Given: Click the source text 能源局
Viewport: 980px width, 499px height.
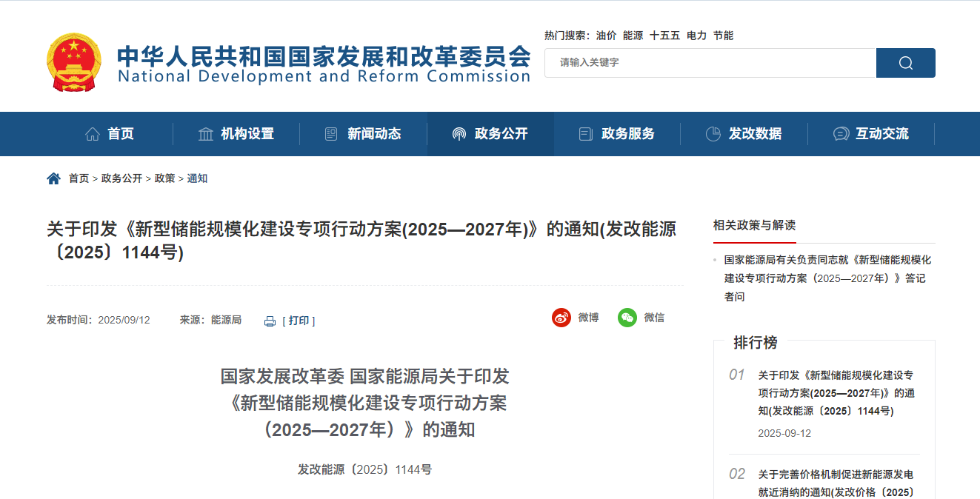Looking at the screenshot, I should 226,321.
